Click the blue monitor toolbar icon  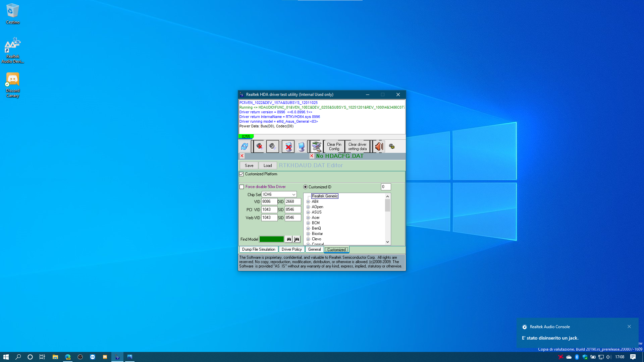click(x=301, y=146)
